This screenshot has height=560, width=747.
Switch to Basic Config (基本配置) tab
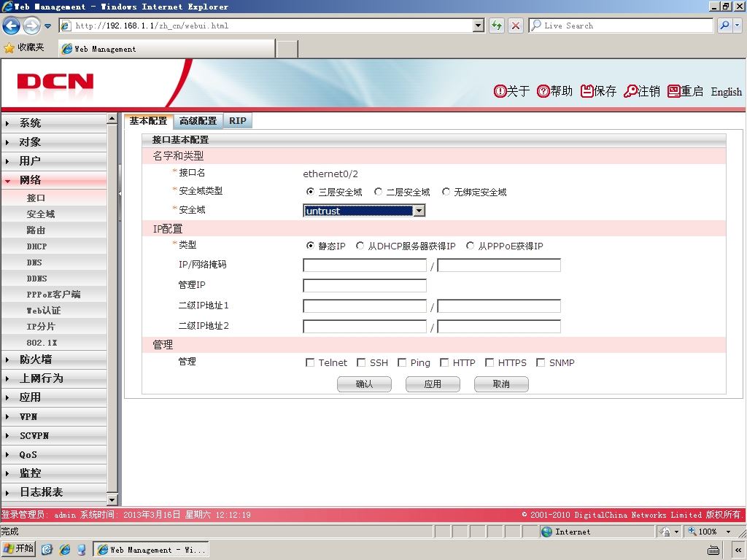(148, 121)
